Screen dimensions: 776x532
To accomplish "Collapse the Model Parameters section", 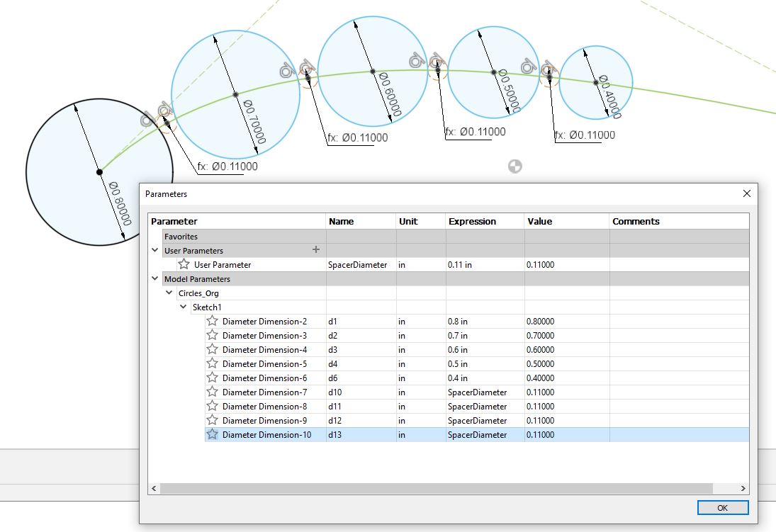I will [x=154, y=278].
